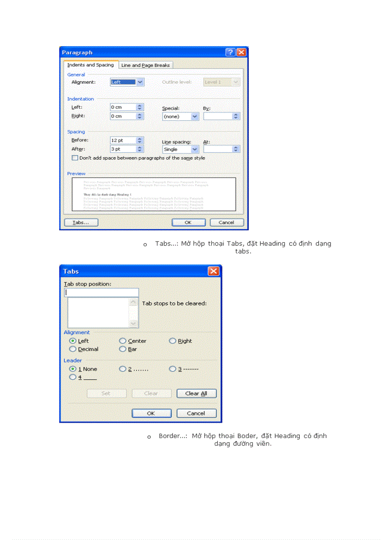The image size is (392, 540).
Task: Select the Bar alignment radio button
Action: tap(123, 349)
